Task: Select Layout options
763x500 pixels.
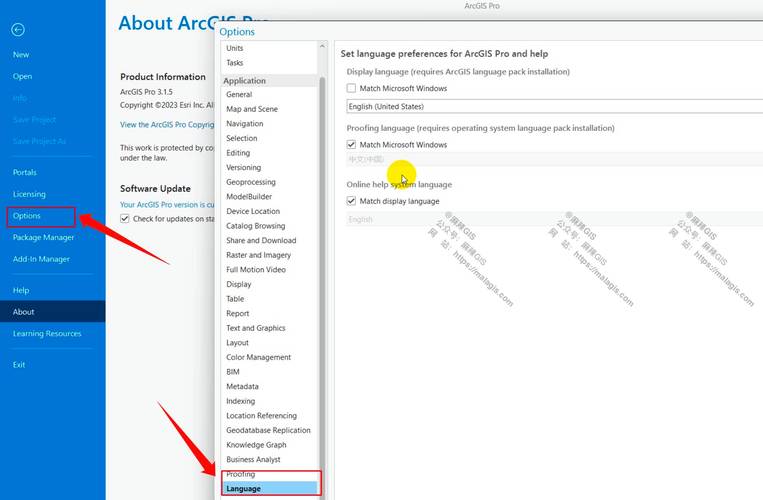Action: click(237, 342)
